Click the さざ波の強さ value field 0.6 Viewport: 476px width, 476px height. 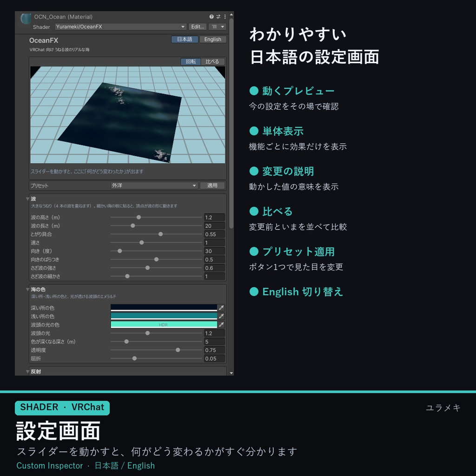point(214,268)
